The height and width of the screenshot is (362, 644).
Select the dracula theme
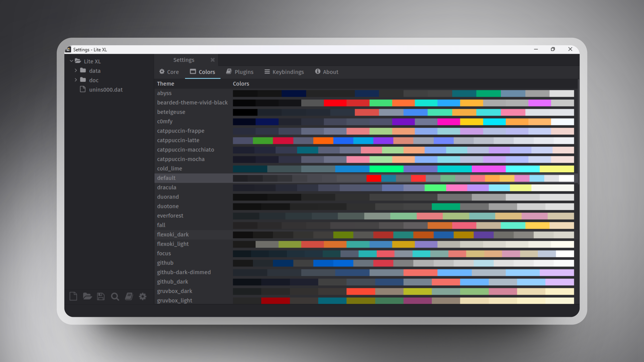point(167,188)
